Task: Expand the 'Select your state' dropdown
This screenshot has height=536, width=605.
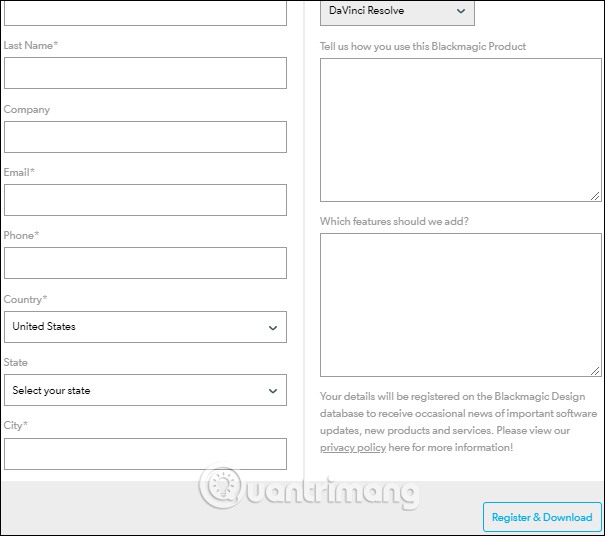Action: click(145, 391)
